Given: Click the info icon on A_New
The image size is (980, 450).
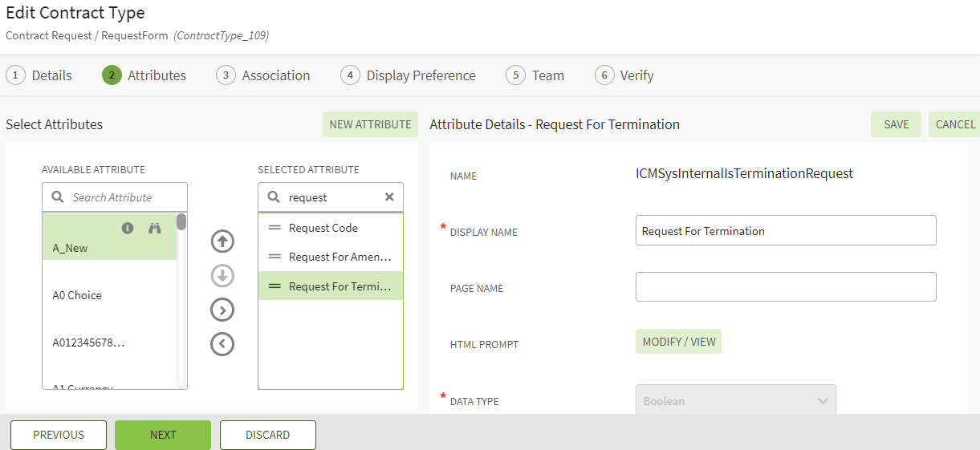Looking at the screenshot, I should pyautogui.click(x=128, y=229).
